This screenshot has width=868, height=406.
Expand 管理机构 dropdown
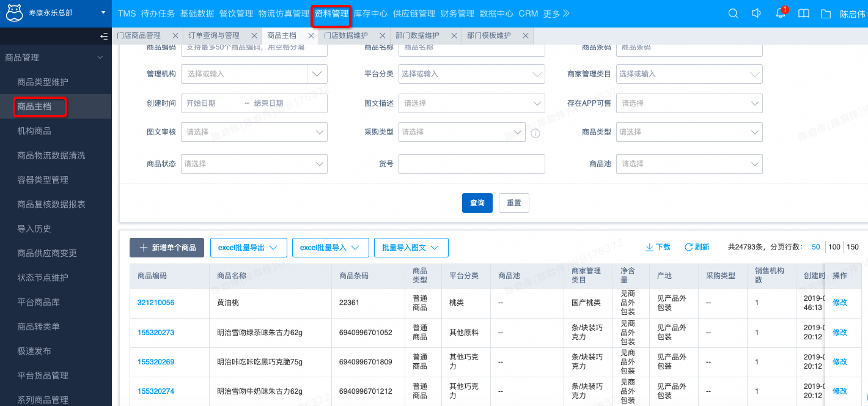click(x=317, y=74)
